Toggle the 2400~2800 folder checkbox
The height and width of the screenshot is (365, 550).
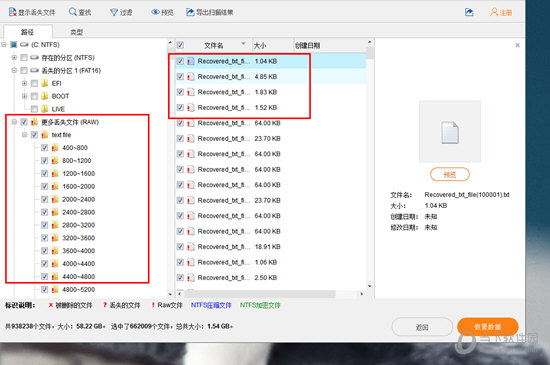45,212
